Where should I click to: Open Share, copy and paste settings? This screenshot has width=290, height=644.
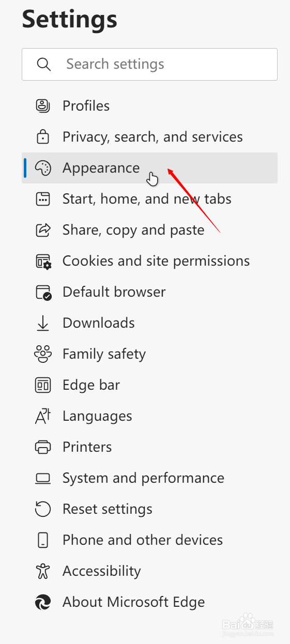click(x=150, y=230)
